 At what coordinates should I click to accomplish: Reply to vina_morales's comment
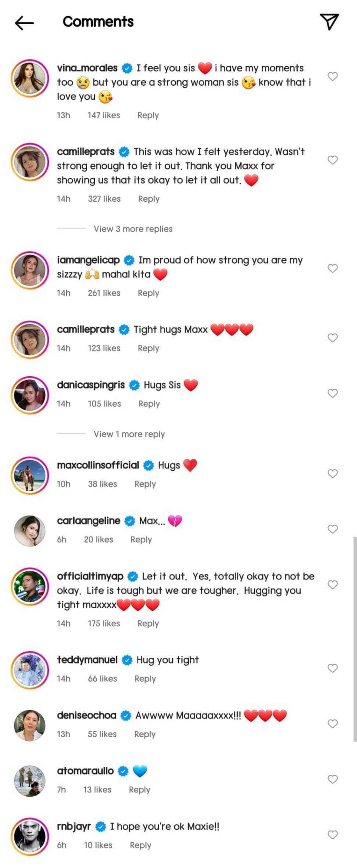pos(148,115)
